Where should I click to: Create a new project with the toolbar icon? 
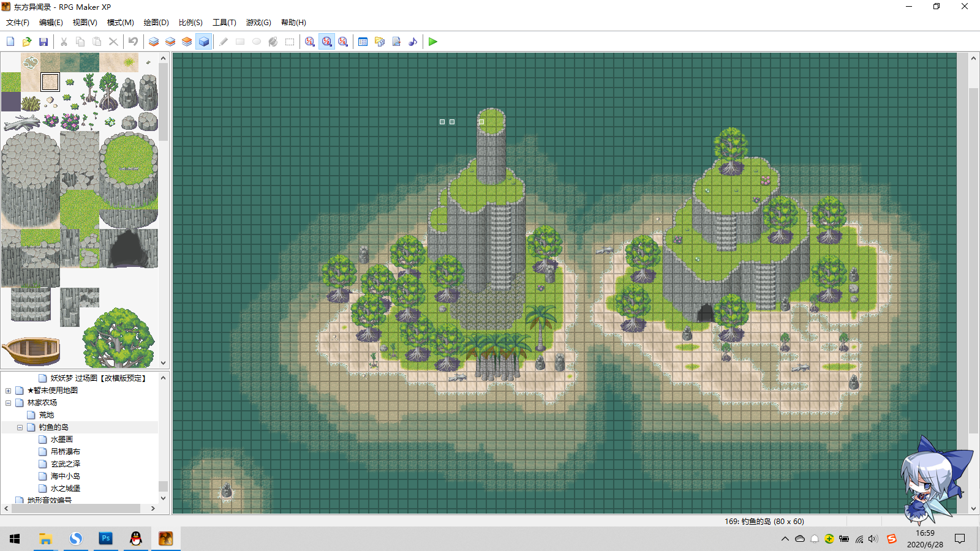pyautogui.click(x=10, y=42)
